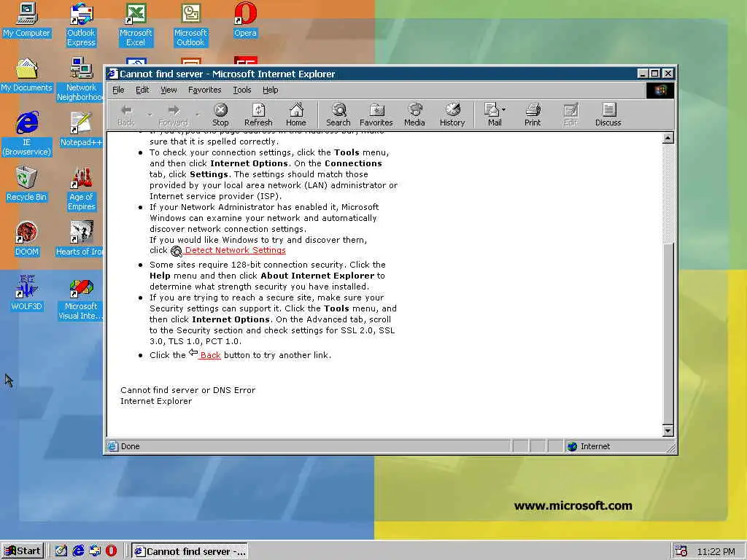Viewport: 747px width, 560px height.
Task: Select the Microsoft Outlook desktop icon
Action: point(190,24)
